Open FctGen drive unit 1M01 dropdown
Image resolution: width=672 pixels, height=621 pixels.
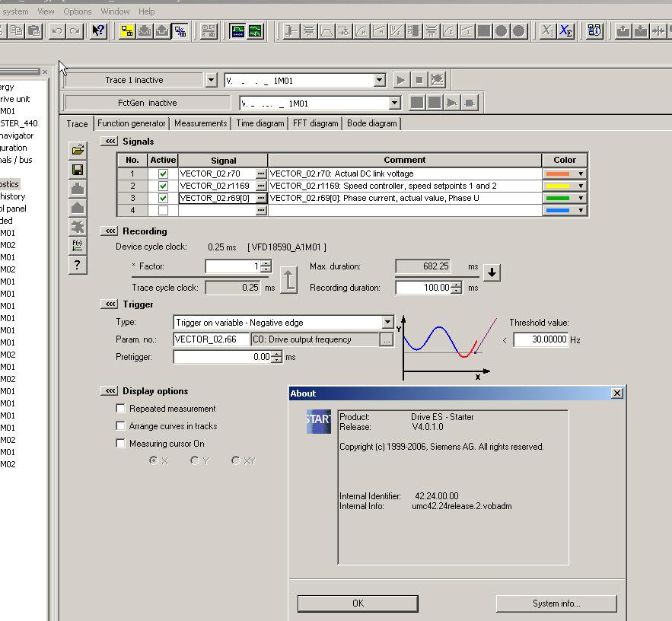(x=394, y=103)
